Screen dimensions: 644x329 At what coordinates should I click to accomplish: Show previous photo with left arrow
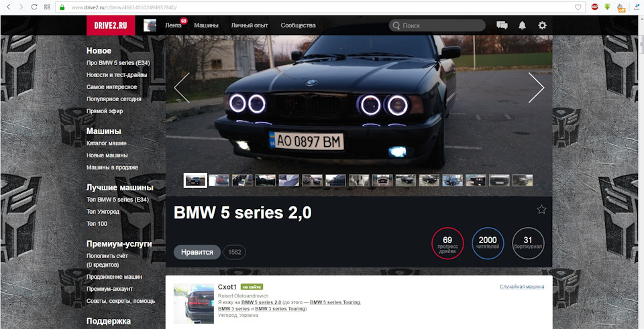click(x=182, y=87)
